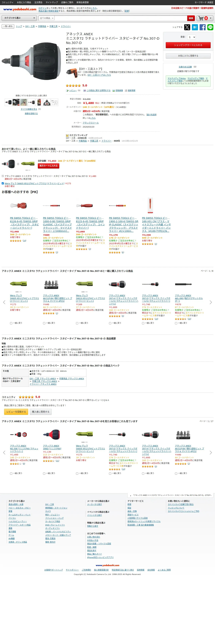Go home via the yodobashi.com header logo

pyautogui.click(x=20, y=10)
